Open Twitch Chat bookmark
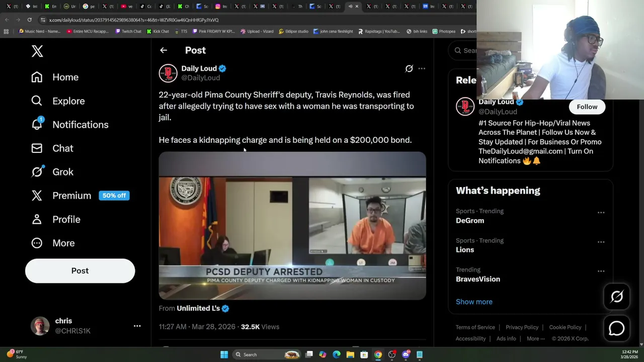The width and height of the screenshot is (644, 362). (128, 31)
